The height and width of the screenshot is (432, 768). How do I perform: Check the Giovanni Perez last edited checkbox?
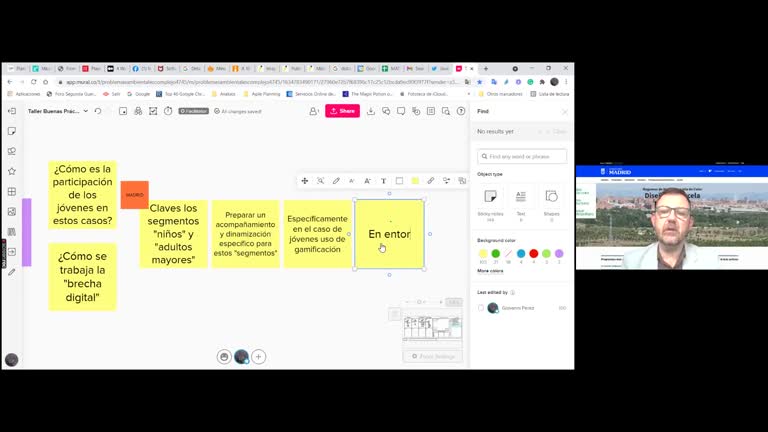pos(481,308)
